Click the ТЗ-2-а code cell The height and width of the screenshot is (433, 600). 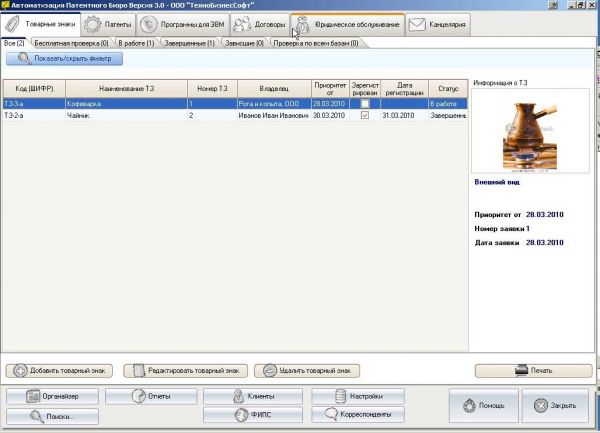(x=34, y=115)
